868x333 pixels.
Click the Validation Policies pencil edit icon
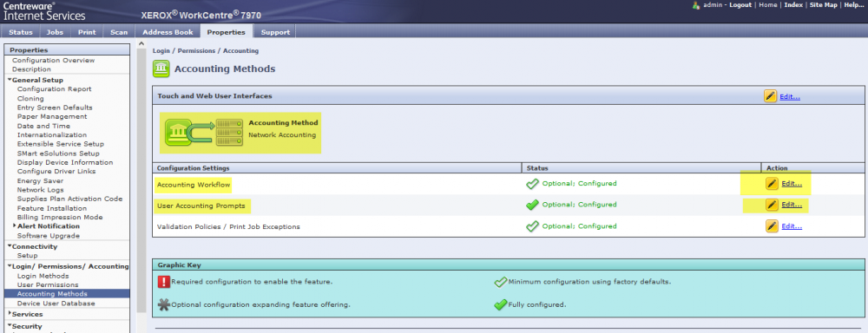coord(772,226)
